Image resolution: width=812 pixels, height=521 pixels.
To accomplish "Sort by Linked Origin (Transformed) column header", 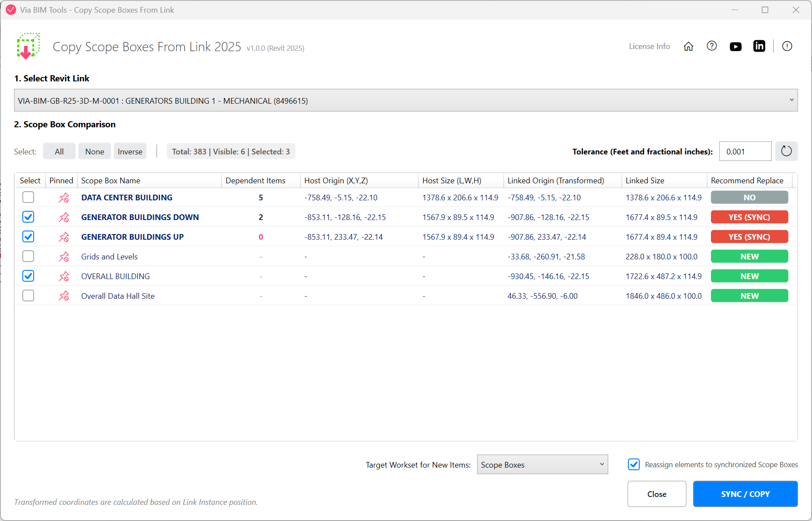I will click(563, 181).
